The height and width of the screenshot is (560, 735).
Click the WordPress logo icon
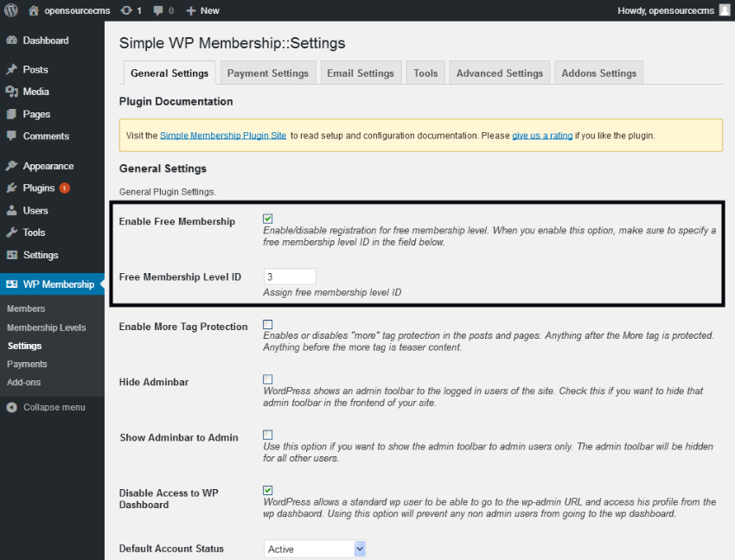point(10,10)
